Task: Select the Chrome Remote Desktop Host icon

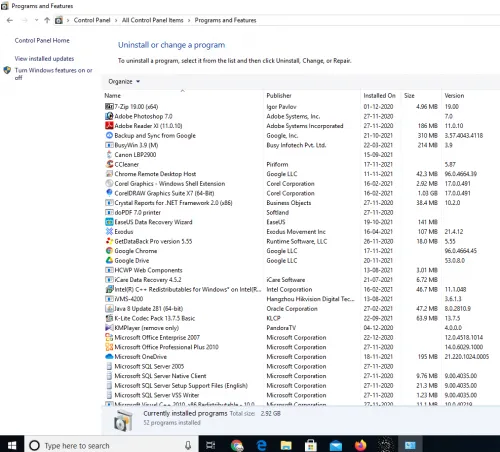Action: click(x=109, y=174)
